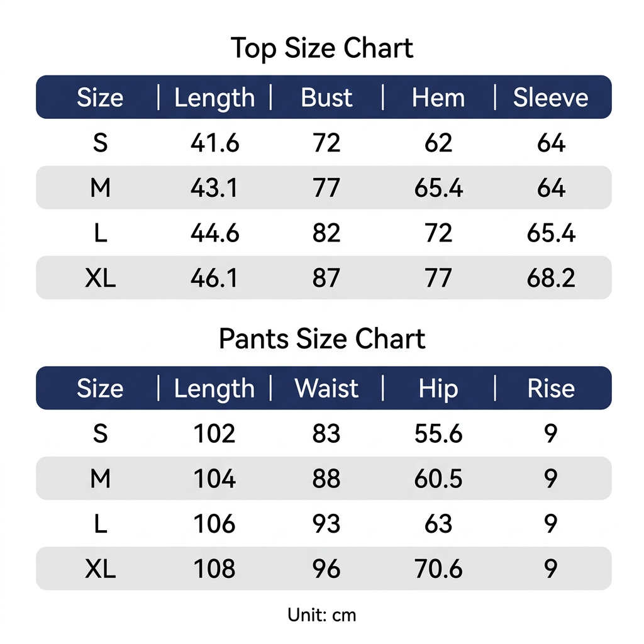644x644 pixels.
Task: Select the 102 pants length value
Action: coord(214,433)
